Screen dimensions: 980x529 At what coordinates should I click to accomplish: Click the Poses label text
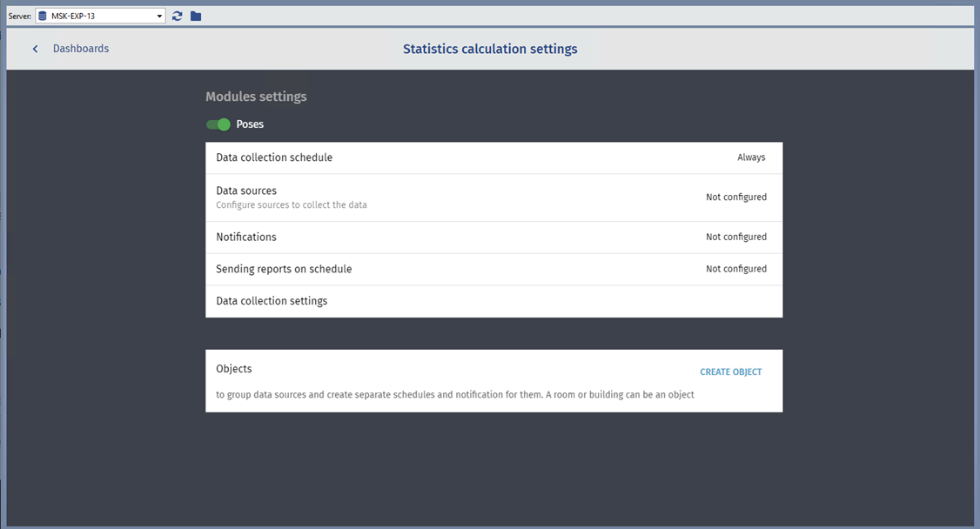(x=250, y=124)
